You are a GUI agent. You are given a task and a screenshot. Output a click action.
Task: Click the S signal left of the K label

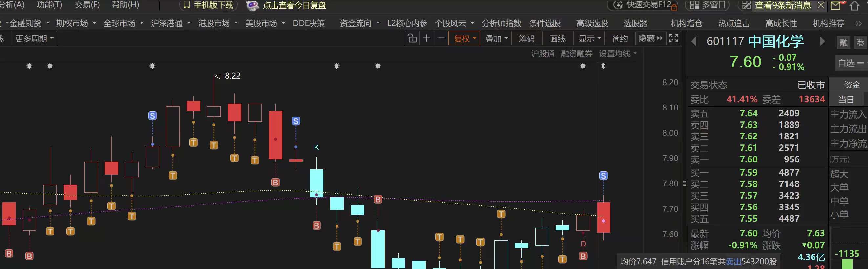click(296, 121)
